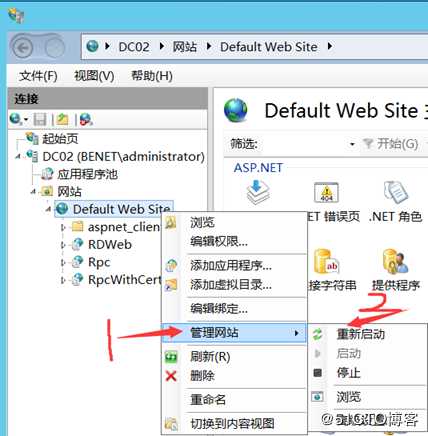This screenshot has width=428, height=436.
Task: Click the Back navigation arrow button
Action: point(23,48)
